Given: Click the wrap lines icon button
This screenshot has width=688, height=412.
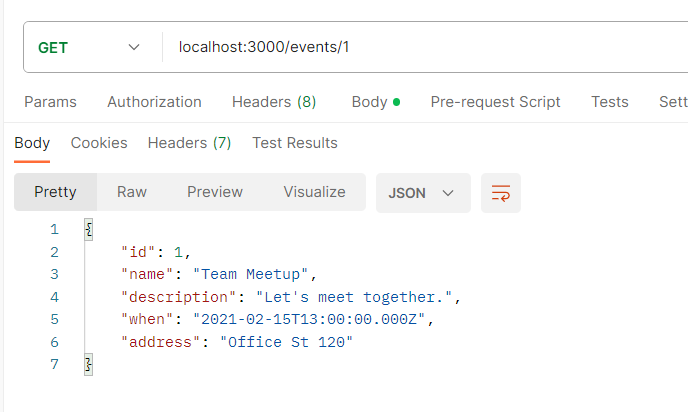Looking at the screenshot, I should pyautogui.click(x=500, y=193).
